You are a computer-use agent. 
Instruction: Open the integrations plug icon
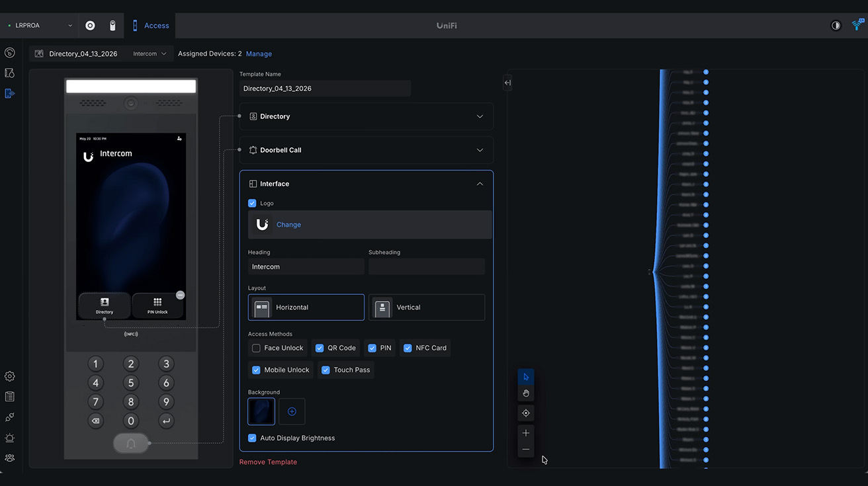[x=9, y=417]
